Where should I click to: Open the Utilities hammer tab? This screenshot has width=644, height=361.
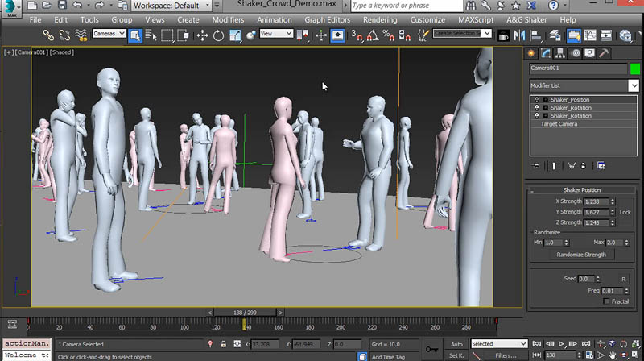pyautogui.click(x=604, y=53)
